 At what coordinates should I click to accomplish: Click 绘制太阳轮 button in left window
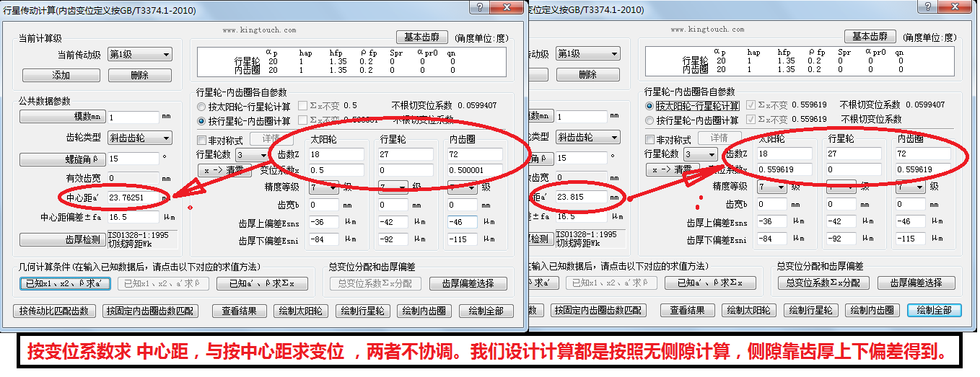click(301, 311)
